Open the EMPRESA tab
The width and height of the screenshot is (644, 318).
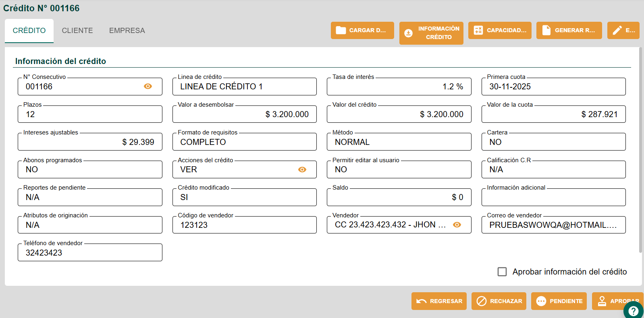coord(127,31)
